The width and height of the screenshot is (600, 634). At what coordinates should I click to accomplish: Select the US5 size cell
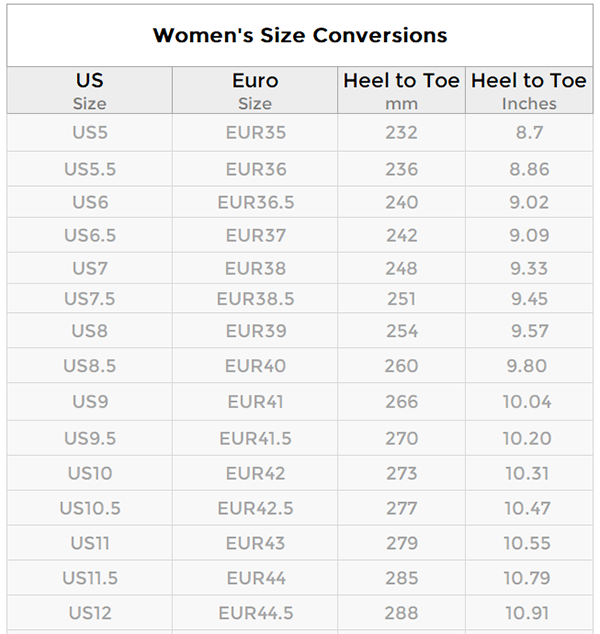(90, 133)
